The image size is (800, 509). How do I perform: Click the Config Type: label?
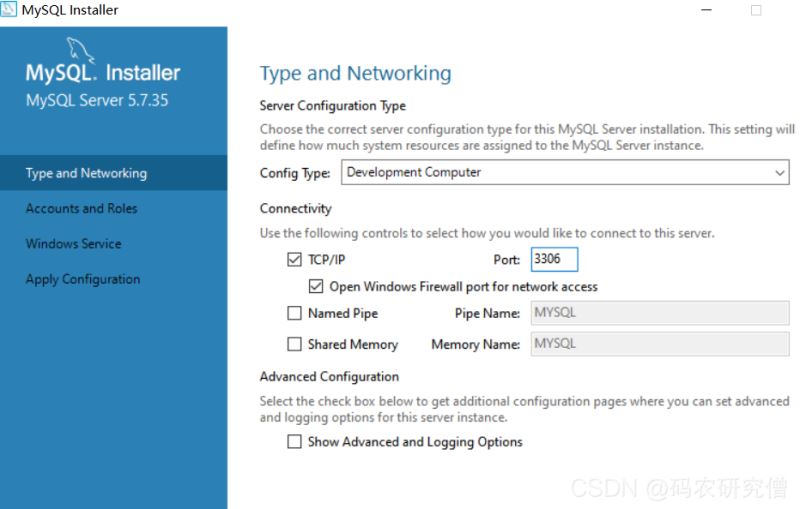pyautogui.click(x=295, y=173)
